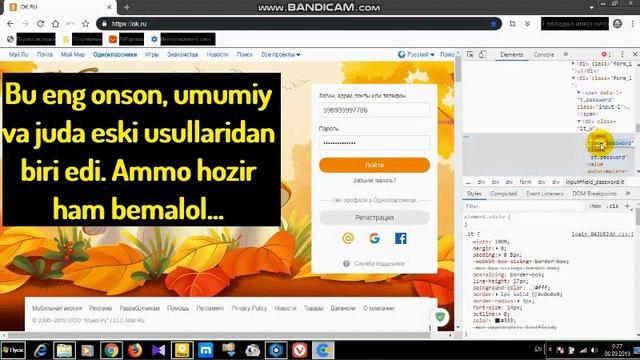Click the blue bookmark star in address bar

493,24
